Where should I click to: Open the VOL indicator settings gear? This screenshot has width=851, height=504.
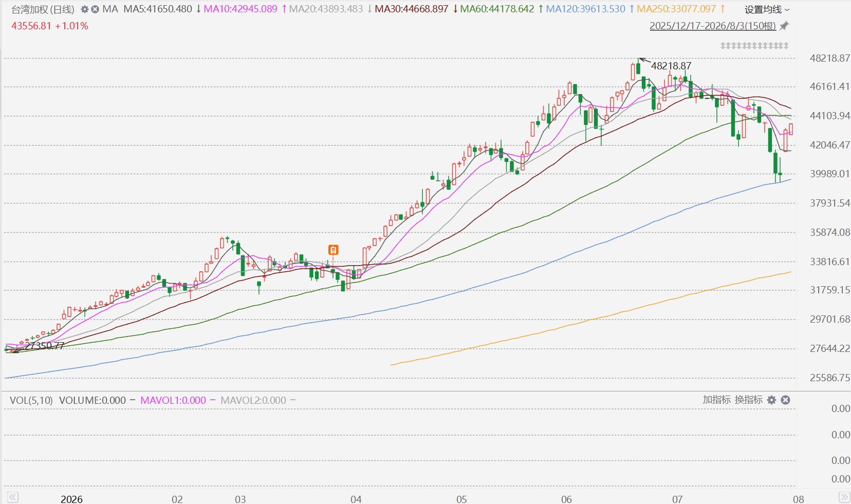(x=771, y=400)
